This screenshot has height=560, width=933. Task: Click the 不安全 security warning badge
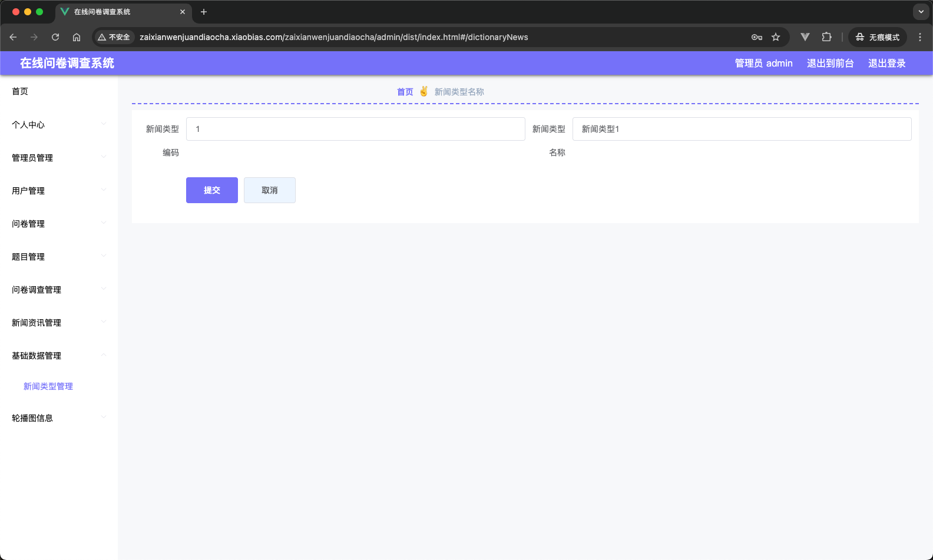114,37
